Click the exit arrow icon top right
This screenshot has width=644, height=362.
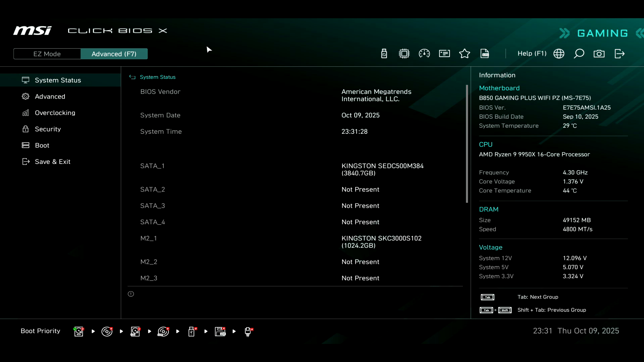tap(620, 54)
